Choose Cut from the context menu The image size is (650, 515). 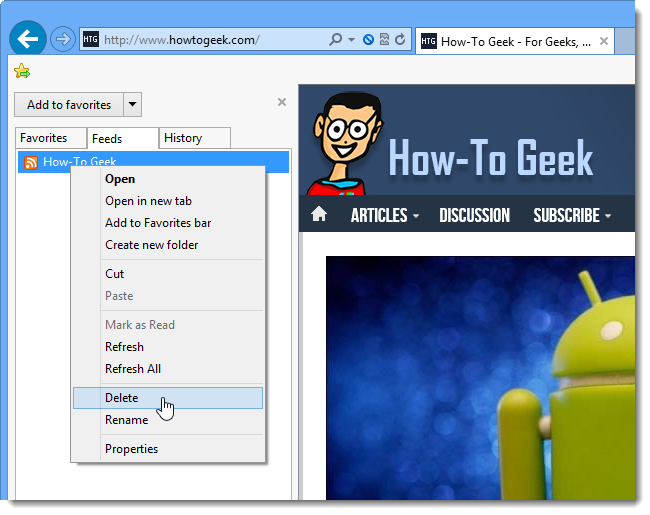(x=168, y=274)
